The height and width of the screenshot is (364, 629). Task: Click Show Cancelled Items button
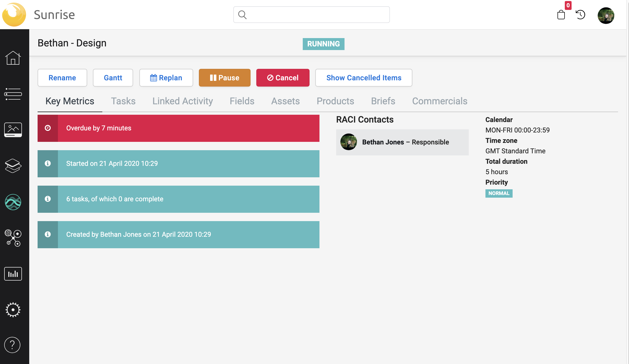click(364, 78)
